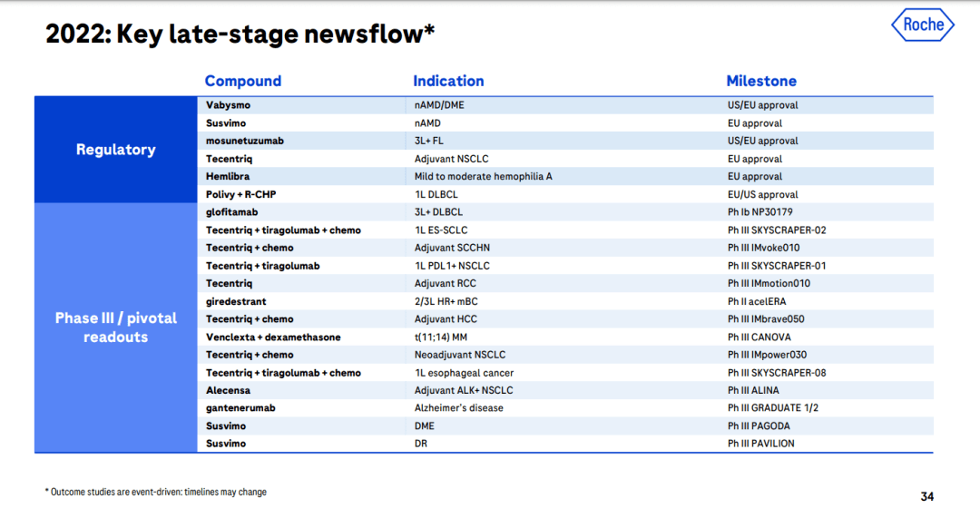This screenshot has width=980, height=528.
Task: Click the 'gantenerumab' compound cell
Action: 240,407
